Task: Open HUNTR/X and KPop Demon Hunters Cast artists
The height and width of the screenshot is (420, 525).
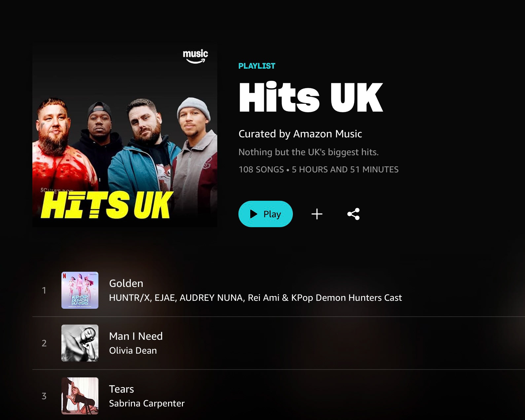Action: tap(255, 298)
